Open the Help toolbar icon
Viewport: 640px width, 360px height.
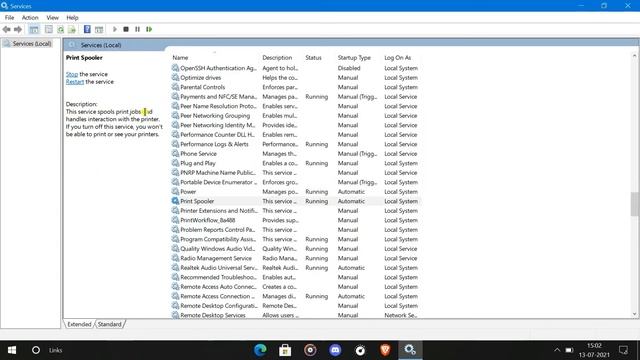point(87,29)
